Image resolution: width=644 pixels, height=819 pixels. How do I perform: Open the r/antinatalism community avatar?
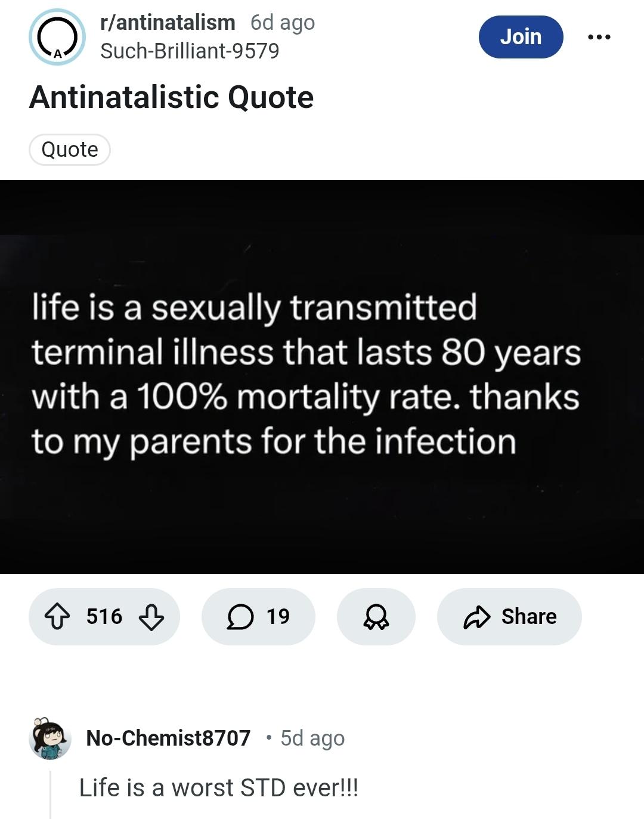click(x=57, y=37)
